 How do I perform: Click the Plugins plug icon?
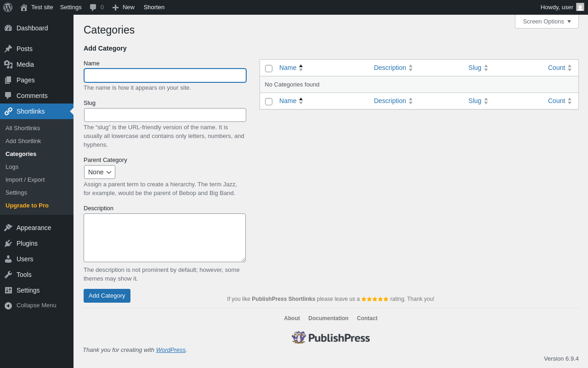coord(8,243)
